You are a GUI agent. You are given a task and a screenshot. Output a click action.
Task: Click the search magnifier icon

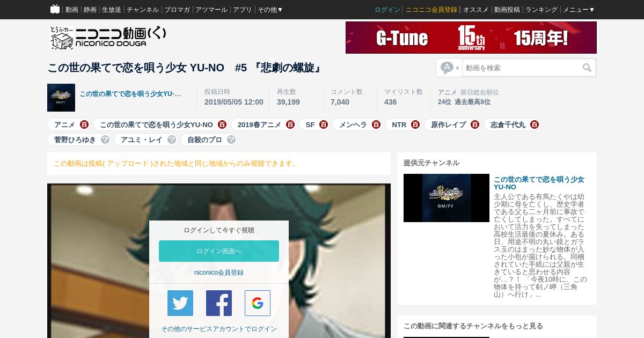pos(587,68)
